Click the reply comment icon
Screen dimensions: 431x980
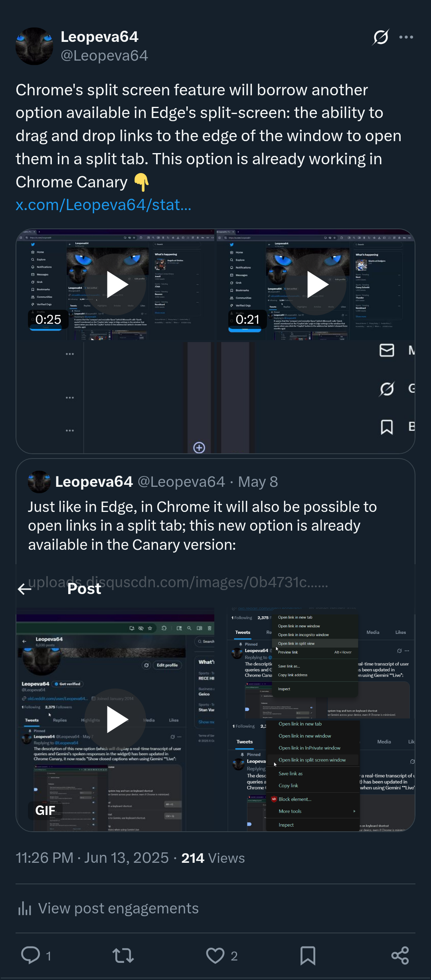31,956
